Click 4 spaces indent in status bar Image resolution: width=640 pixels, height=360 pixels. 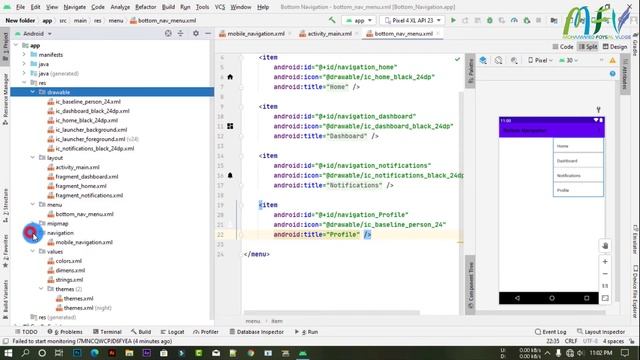point(613,341)
